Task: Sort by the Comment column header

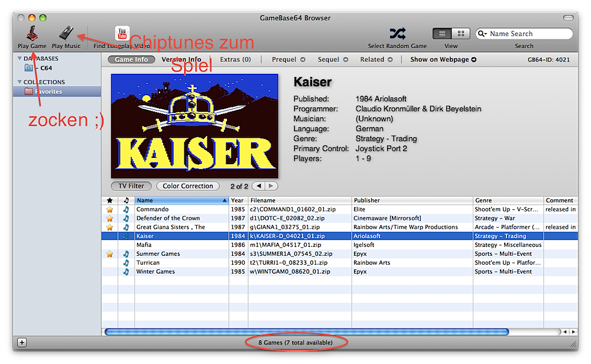Action: click(x=561, y=200)
